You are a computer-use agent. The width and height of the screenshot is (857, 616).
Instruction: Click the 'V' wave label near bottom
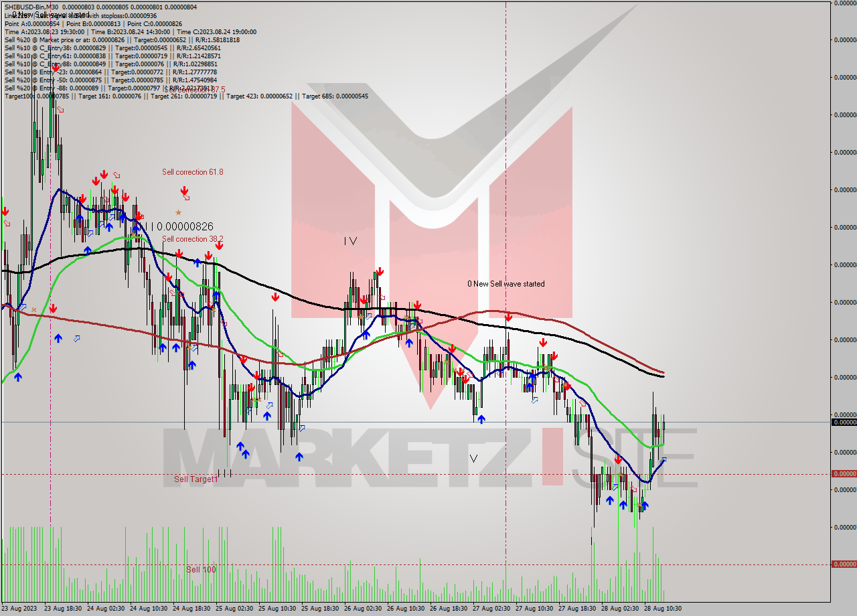coord(473,459)
